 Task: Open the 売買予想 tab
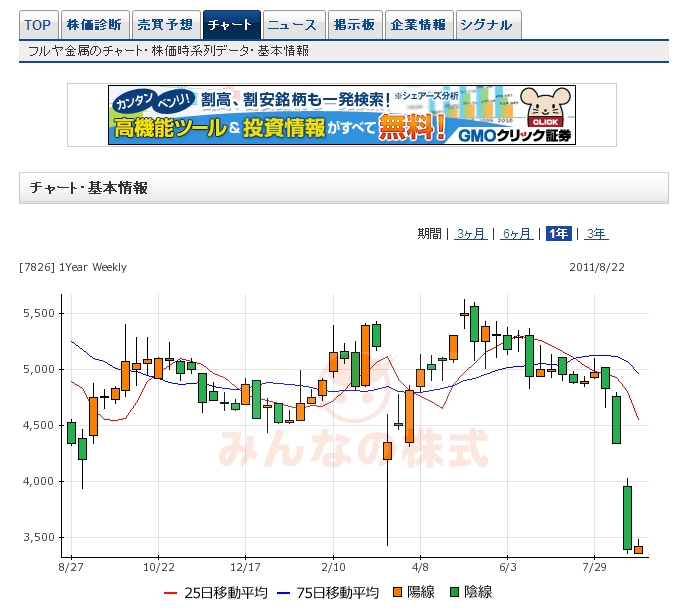pyautogui.click(x=164, y=25)
